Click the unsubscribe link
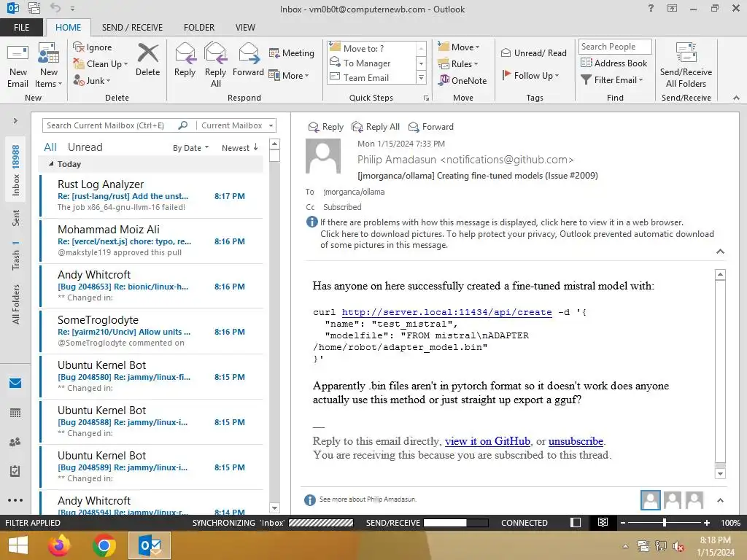The height and width of the screenshot is (560, 747). pyautogui.click(x=576, y=441)
